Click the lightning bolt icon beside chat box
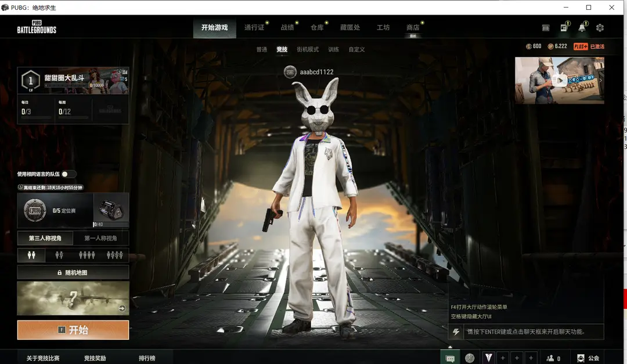Viewport: 627px width, 364px height. [456, 332]
